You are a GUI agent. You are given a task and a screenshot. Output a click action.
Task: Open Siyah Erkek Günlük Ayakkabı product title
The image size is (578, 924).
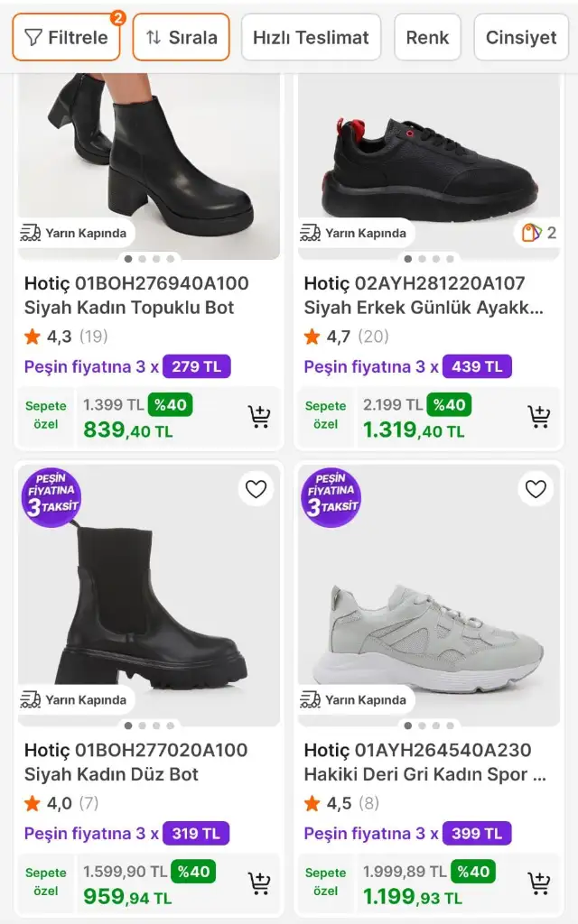tap(424, 295)
